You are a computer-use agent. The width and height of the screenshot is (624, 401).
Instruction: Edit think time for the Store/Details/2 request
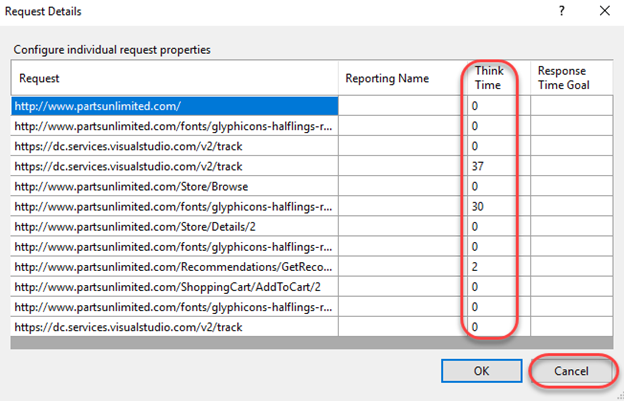(499, 226)
